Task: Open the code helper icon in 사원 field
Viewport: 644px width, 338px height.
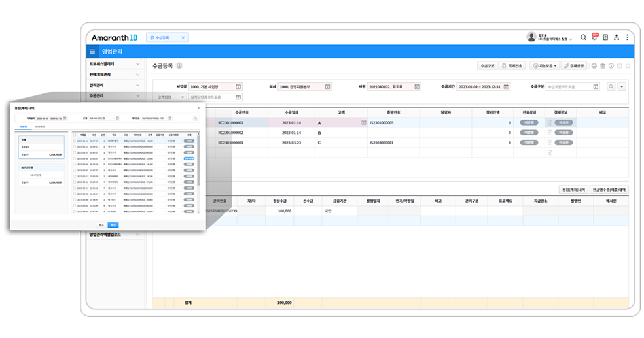Action: 417,86
